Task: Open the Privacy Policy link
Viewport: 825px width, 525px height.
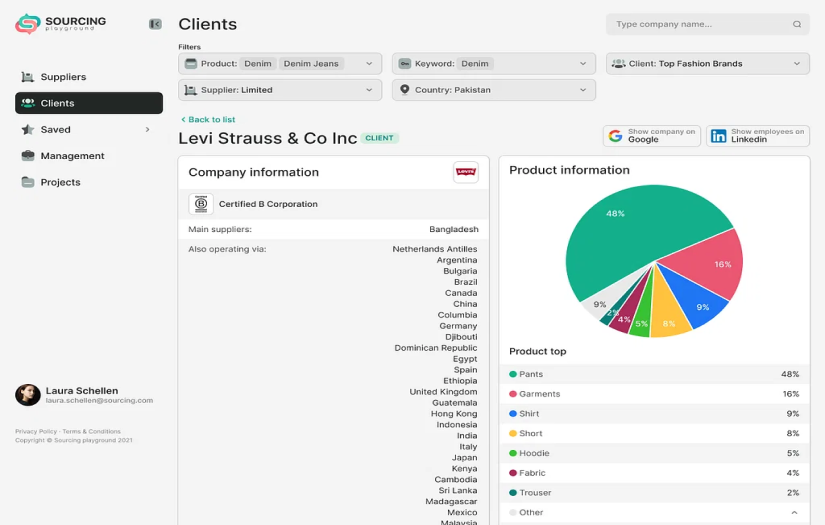Action: point(36,431)
